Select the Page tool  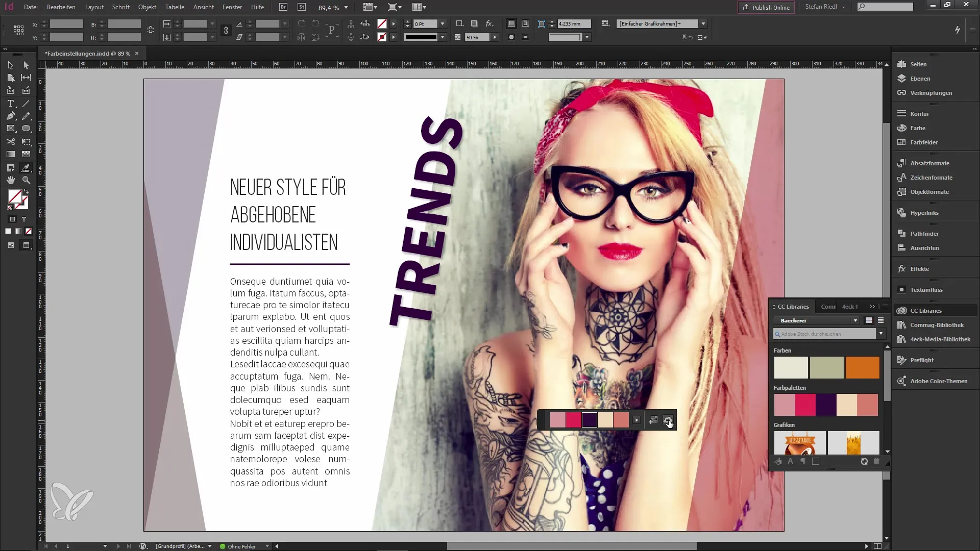coord(10,78)
